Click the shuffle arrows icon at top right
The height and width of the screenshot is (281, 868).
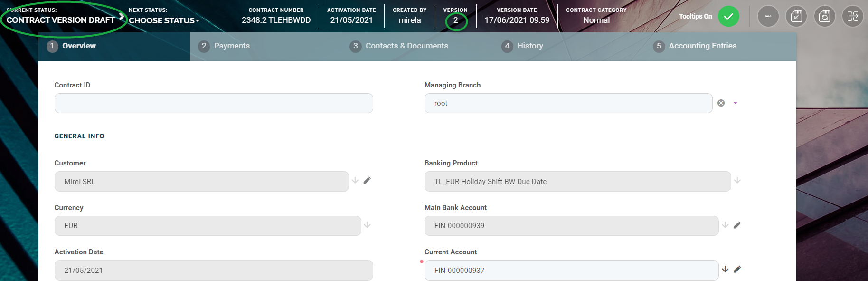tap(853, 17)
